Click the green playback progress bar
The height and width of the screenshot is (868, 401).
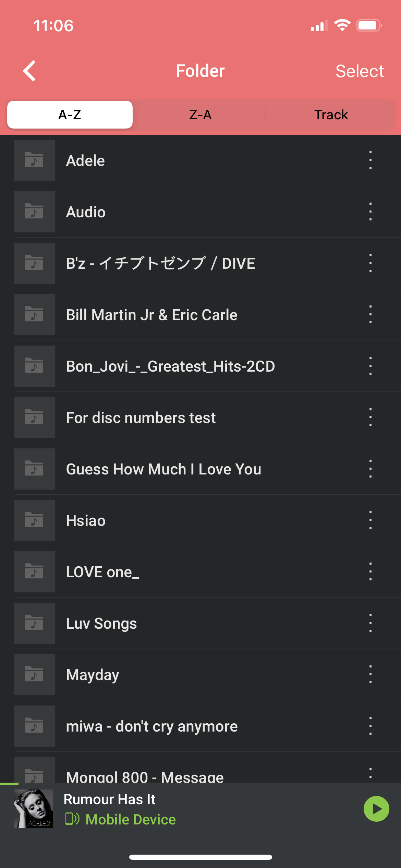click(9, 784)
